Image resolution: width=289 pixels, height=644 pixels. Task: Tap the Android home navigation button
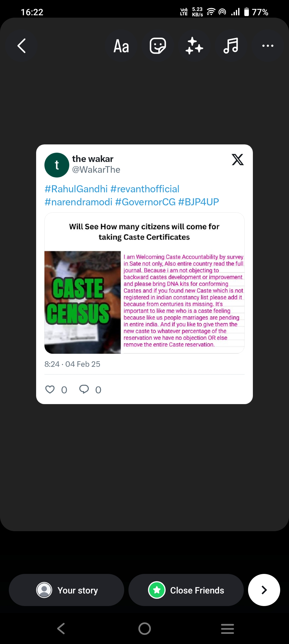(x=144, y=628)
